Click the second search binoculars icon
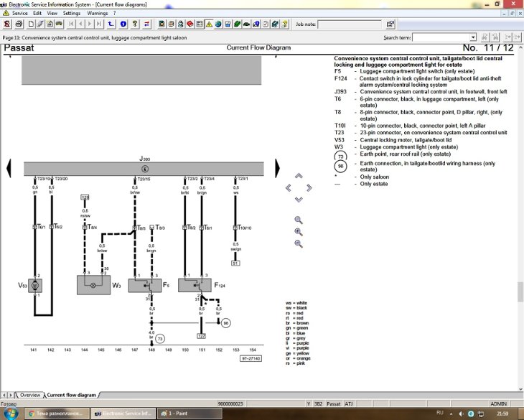The image size is (524, 420). (495, 37)
